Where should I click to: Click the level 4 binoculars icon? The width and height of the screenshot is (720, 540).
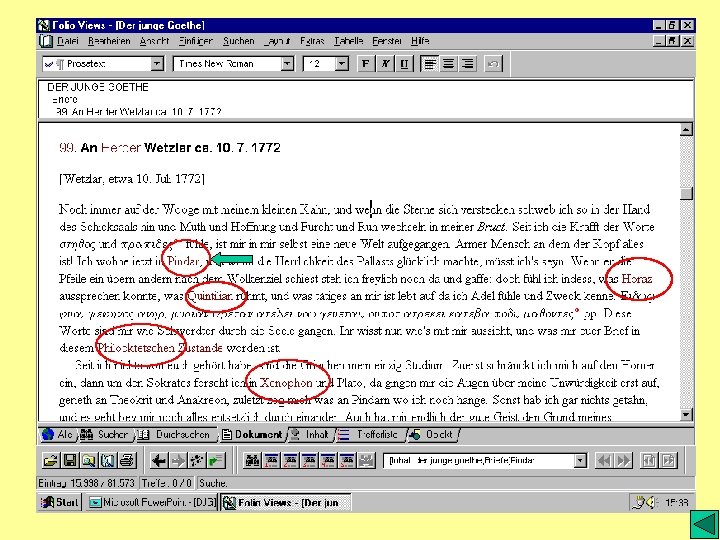click(328, 460)
